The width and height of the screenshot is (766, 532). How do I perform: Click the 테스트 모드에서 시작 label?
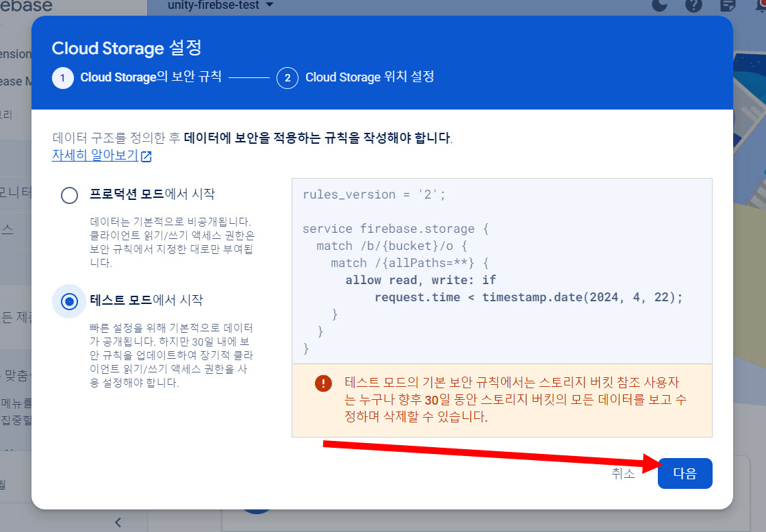(146, 300)
